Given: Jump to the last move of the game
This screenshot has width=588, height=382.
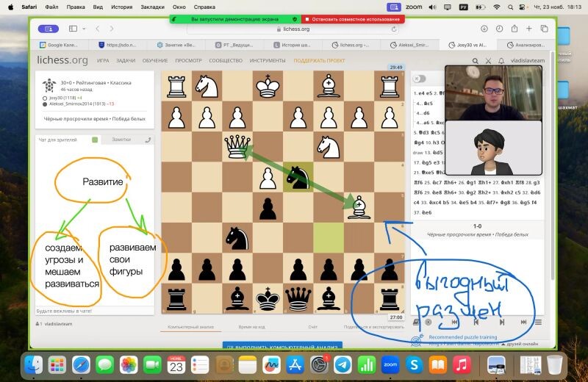Looking at the screenshot, I should 523,322.
